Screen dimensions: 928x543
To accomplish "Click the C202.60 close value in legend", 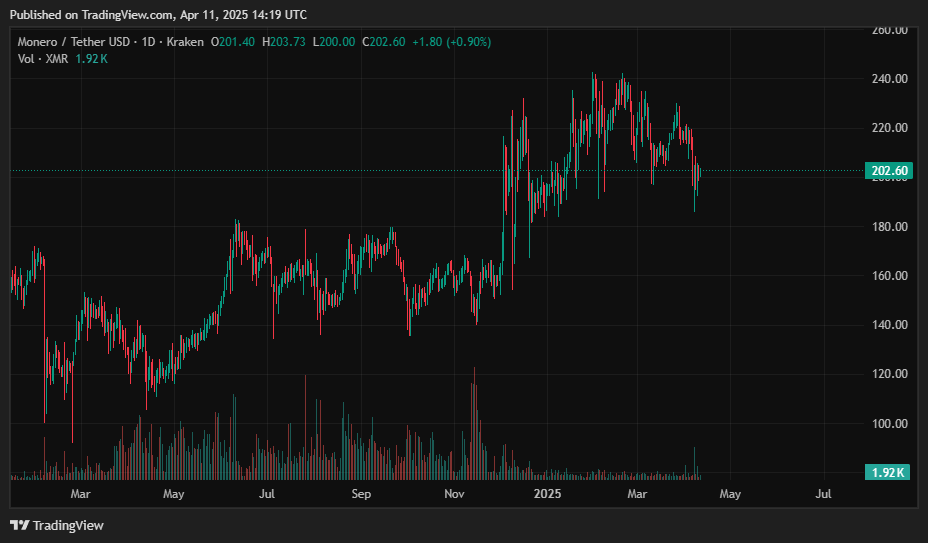I will click(384, 42).
